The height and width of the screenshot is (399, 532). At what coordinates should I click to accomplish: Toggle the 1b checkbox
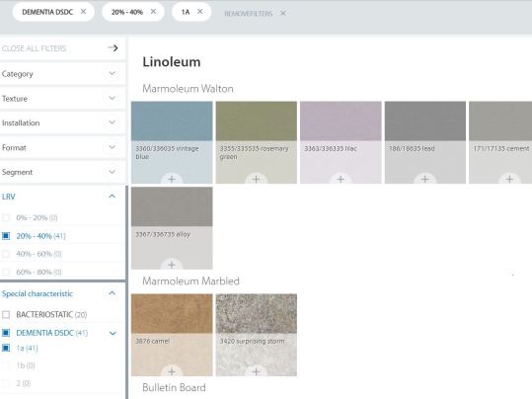(x=6, y=365)
